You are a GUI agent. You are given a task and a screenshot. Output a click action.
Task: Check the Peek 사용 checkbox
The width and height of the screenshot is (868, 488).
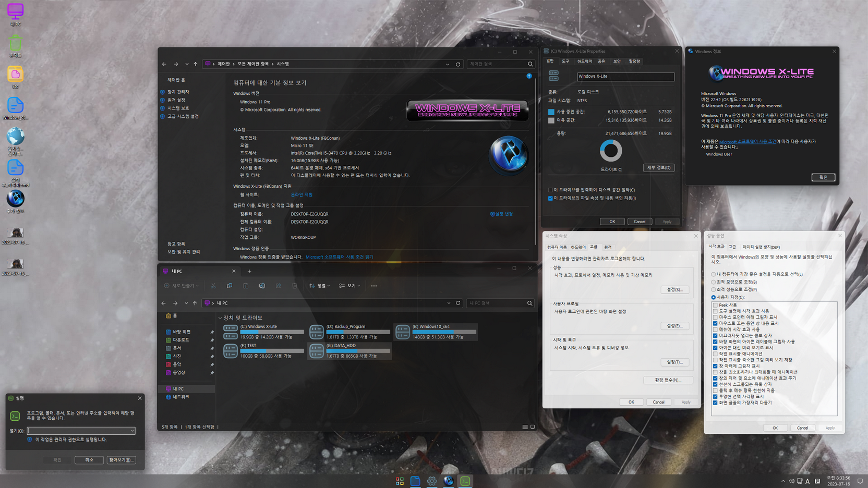click(x=715, y=305)
